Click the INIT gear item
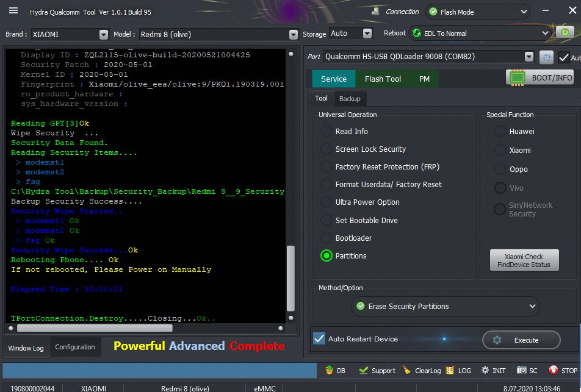The width and height of the screenshot is (581, 392). pos(493,371)
